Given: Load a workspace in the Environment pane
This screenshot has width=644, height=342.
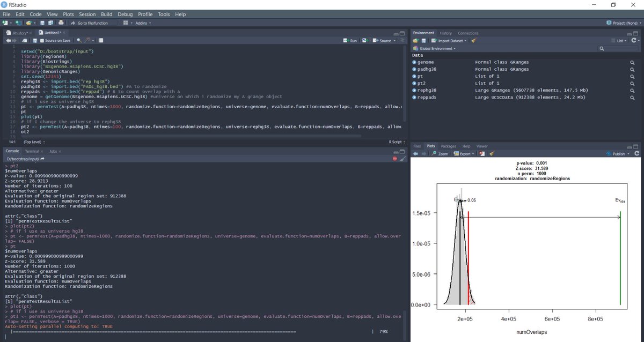Looking at the screenshot, I should (x=416, y=41).
